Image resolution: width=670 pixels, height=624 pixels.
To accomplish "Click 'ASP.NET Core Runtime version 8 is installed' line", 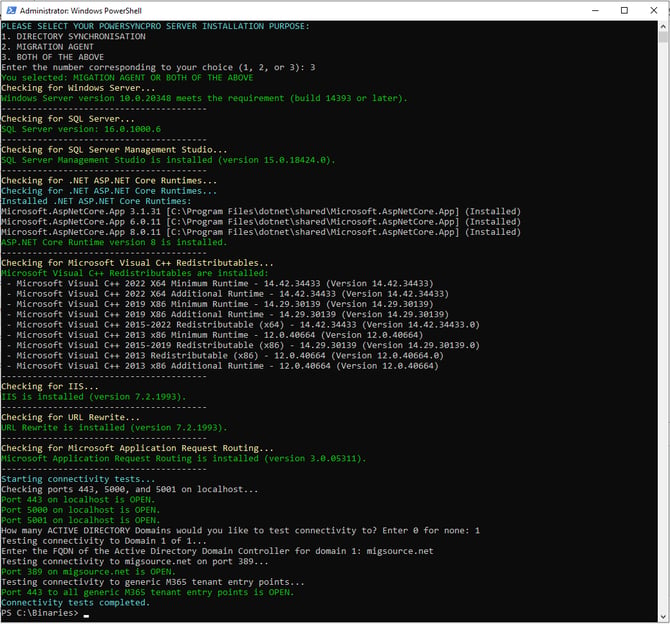I will (114, 242).
